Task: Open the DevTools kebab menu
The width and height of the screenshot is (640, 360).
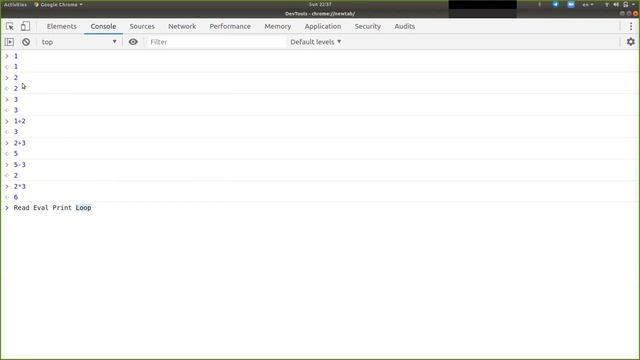Action: (631, 27)
